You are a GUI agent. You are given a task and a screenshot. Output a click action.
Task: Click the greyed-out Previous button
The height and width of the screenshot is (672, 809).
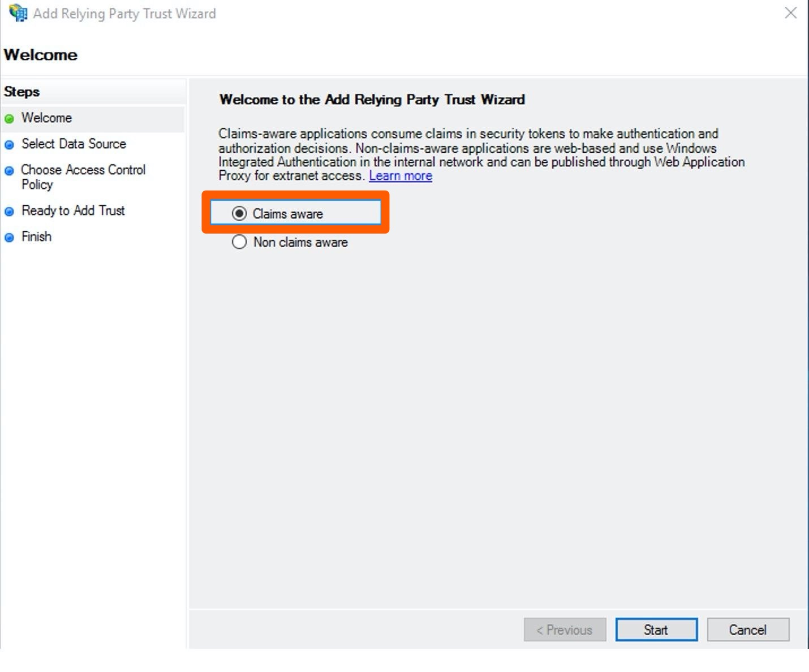tap(565, 630)
